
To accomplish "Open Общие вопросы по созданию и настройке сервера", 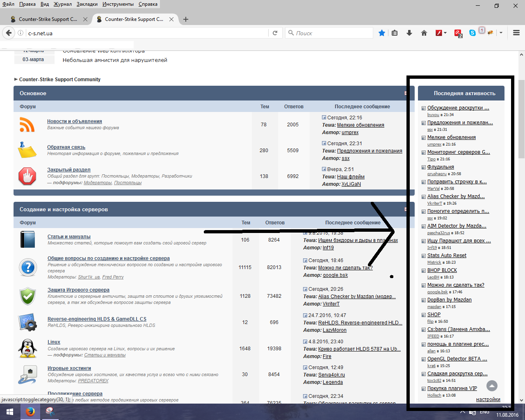I will [x=109, y=258].
